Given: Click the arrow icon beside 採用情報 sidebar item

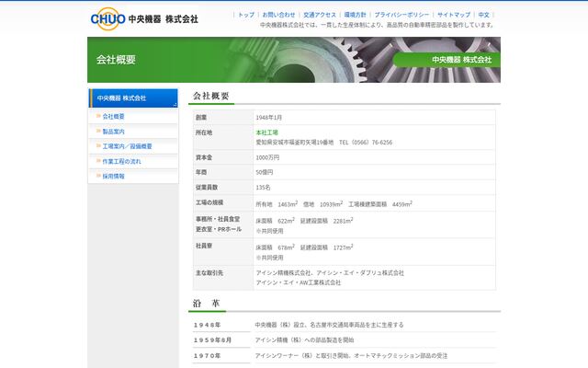Looking at the screenshot, I should 98,176.
